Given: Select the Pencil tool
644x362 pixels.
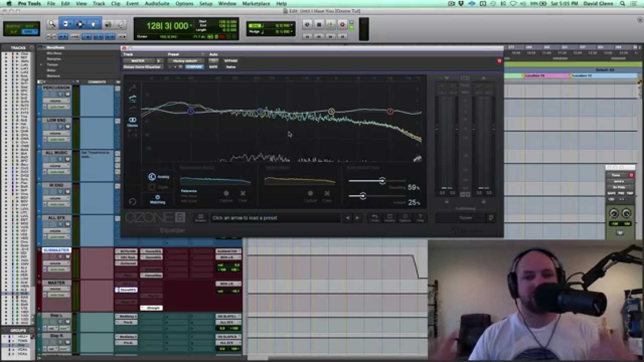Looking at the screenshot, I should (121, 24).
